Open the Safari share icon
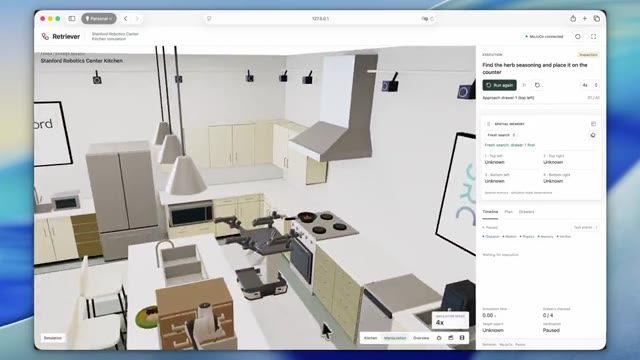Image resolution: width=640 pixels, height=360 pixels. (x=573, y=18)
